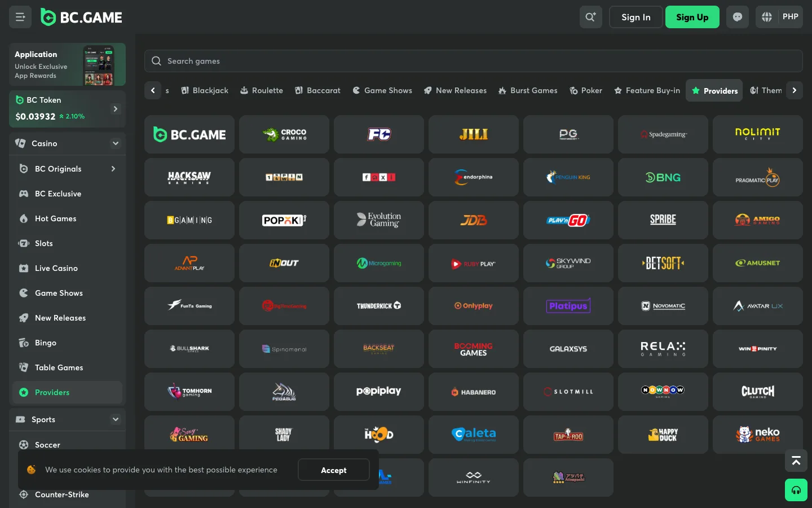Open the header search icon button

tap(591, 17)
